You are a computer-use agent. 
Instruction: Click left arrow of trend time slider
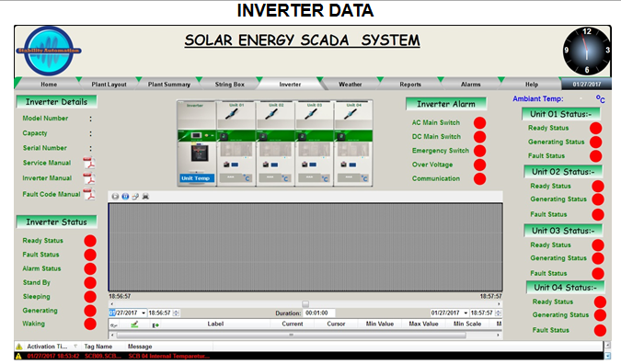[x=111, y=304]
